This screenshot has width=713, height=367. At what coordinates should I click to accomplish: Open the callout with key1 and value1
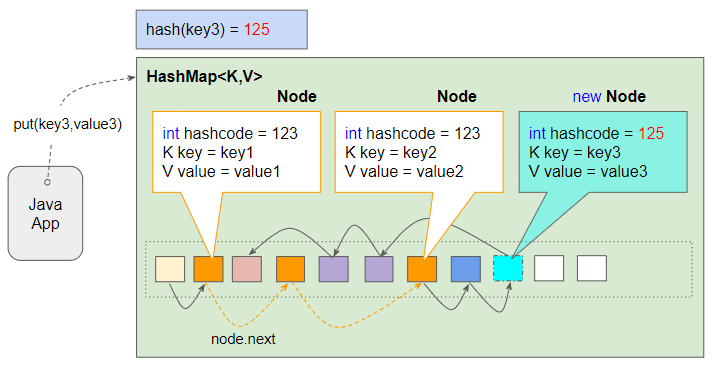point(236,152)
